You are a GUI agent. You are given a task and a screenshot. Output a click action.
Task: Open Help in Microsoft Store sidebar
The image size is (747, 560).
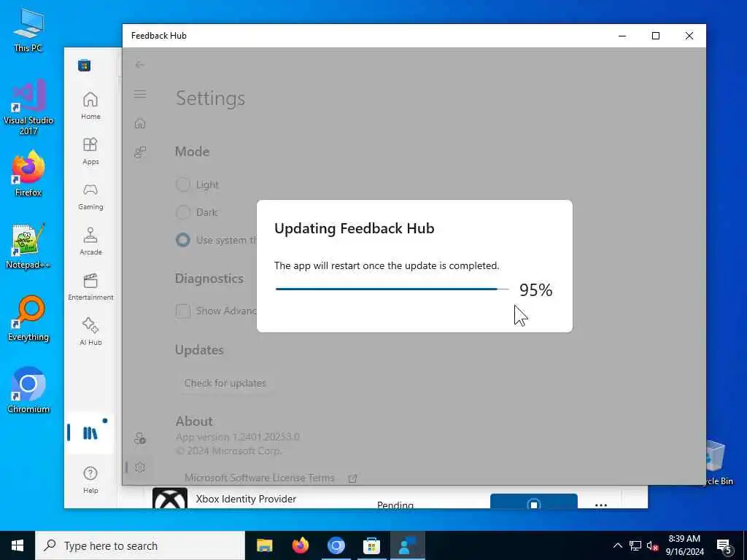pyautogui.click(x=90, y=480)
